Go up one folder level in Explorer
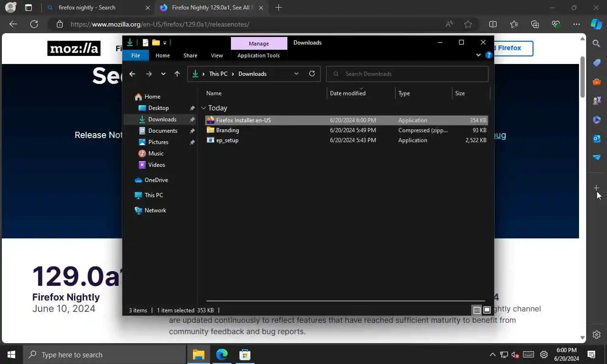The image size is (607, 364). [177, 74]
